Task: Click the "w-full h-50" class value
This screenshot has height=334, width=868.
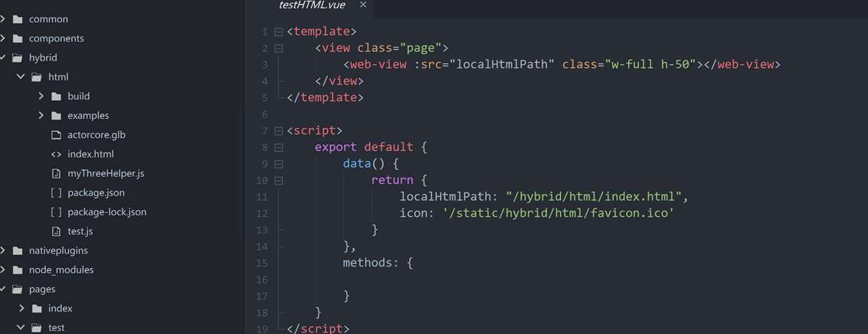Action: (x=650, y=64)
